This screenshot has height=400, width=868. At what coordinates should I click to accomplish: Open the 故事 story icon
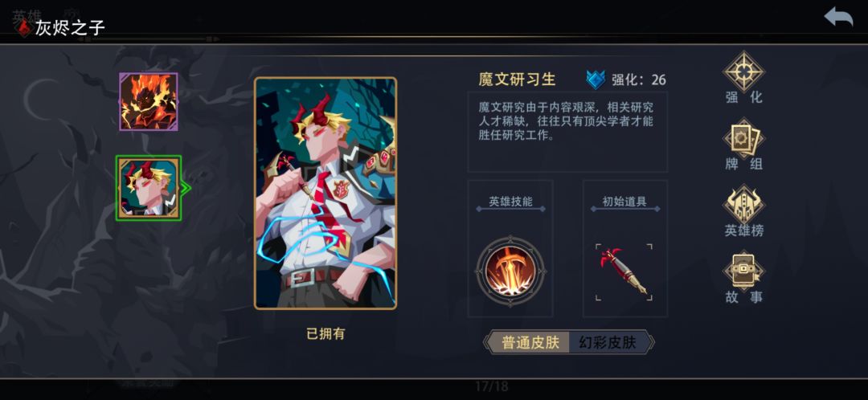pyautogui.click(x=744, y=271)
